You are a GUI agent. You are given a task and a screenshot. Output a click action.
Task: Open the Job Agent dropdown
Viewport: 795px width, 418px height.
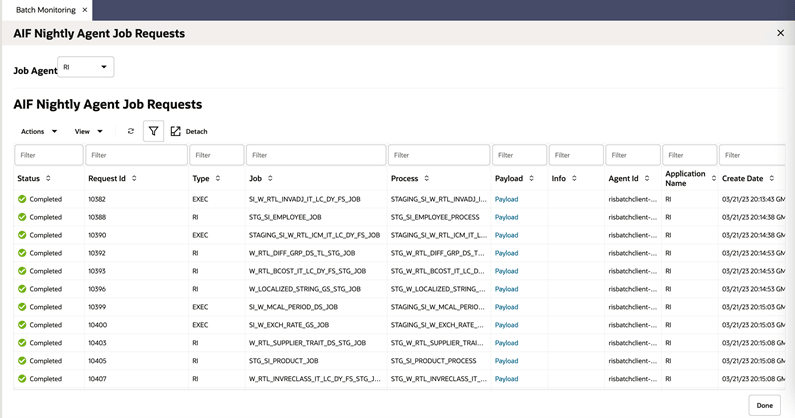pos(86,67)
